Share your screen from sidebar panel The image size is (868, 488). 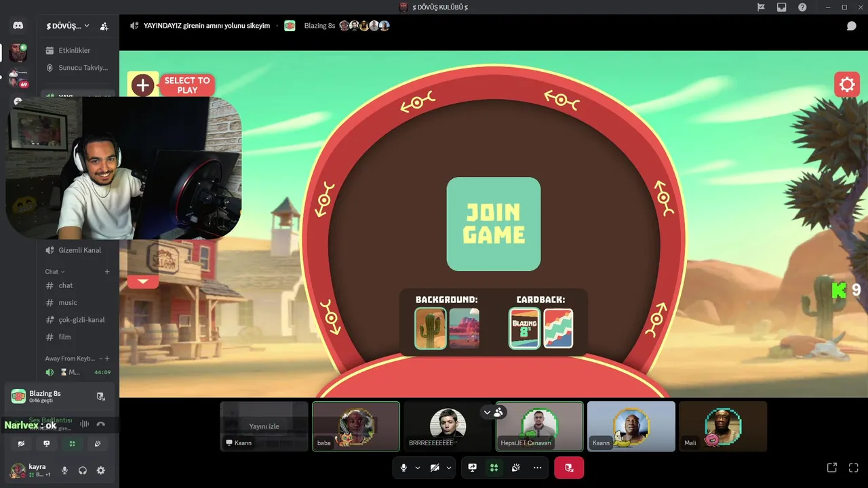pyautogui.click(x=46, y=443)
